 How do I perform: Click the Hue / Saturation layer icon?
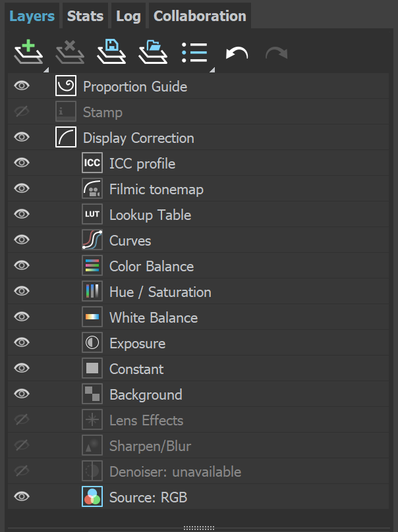tap(92, 291)
